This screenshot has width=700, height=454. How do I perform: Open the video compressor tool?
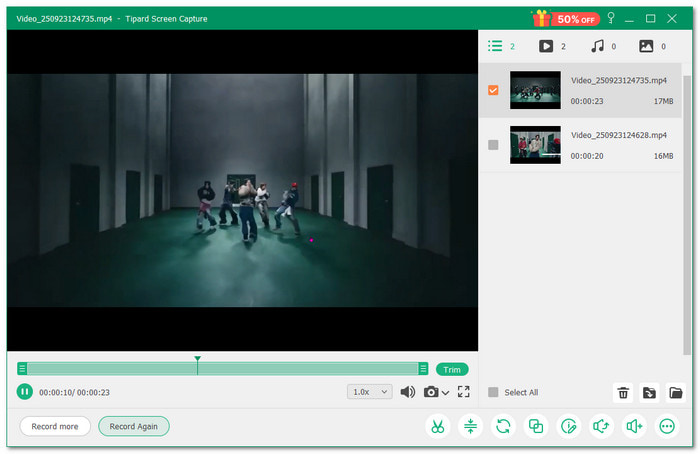(470, 426)
